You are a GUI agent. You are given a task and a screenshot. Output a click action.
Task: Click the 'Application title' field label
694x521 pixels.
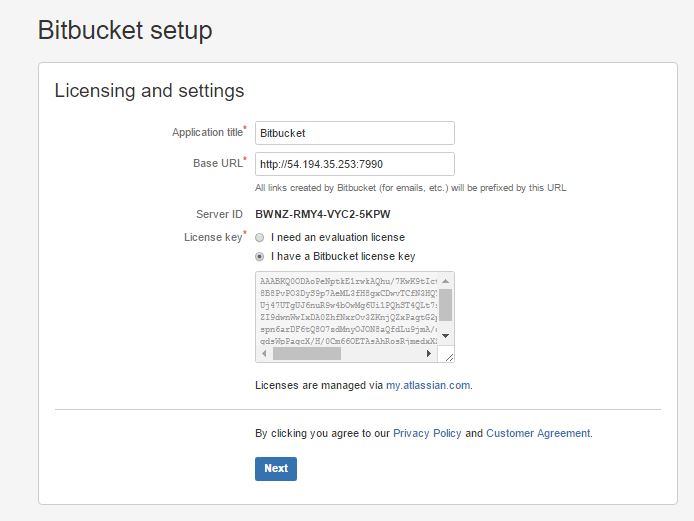(x=207, y=133)
